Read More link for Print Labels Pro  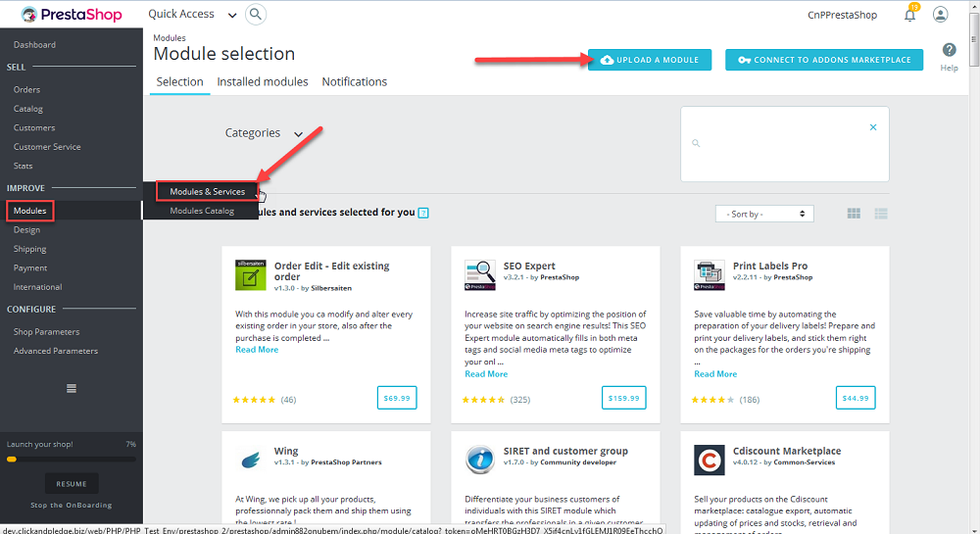pyautogui.click(x=715, y=374)
